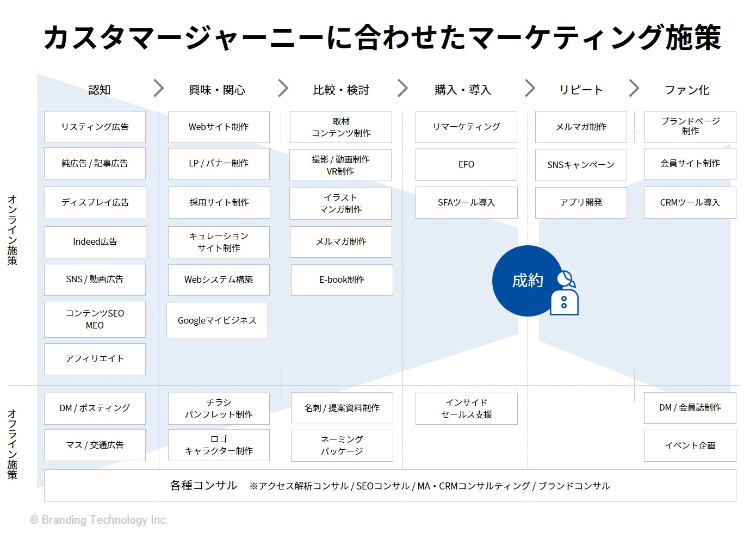
Task: Click the 成約 circle with person icon
Action: [535, 281]
